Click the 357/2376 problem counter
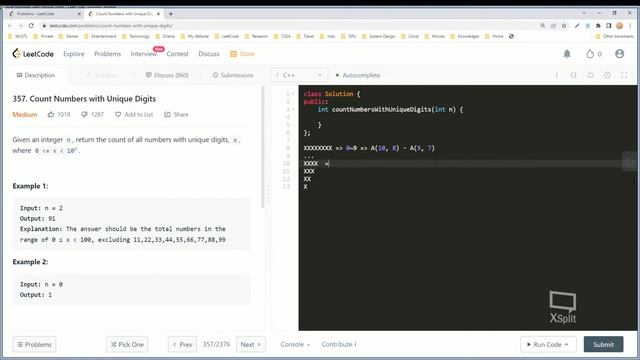 tap(216, 344)
